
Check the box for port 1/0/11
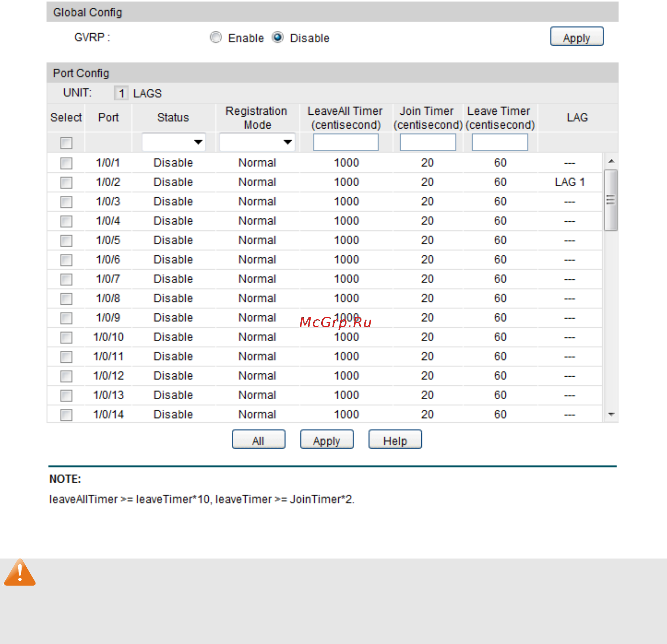coord(66,357)
